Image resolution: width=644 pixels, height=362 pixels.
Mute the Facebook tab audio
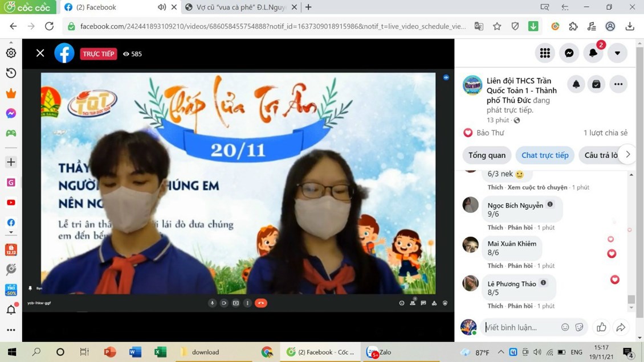coord(162,7)
